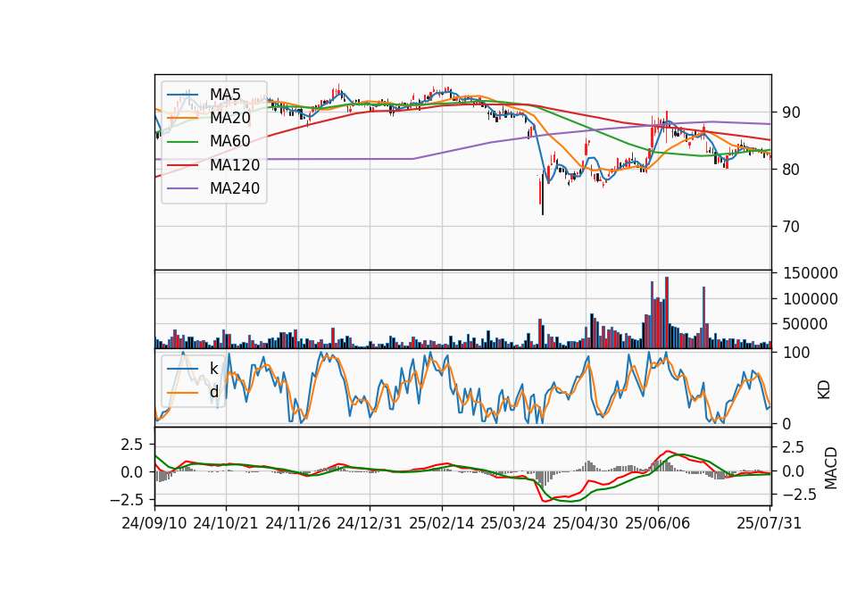Click the KD axis label

[824, 389]
